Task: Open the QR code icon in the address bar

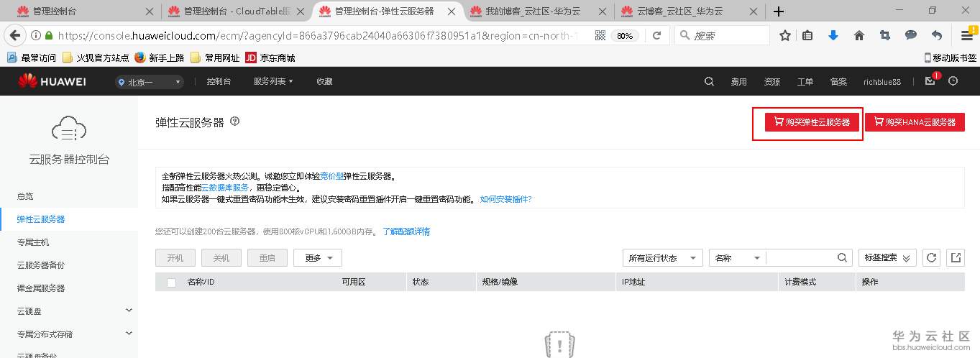Action: click(x=600, y=35)
